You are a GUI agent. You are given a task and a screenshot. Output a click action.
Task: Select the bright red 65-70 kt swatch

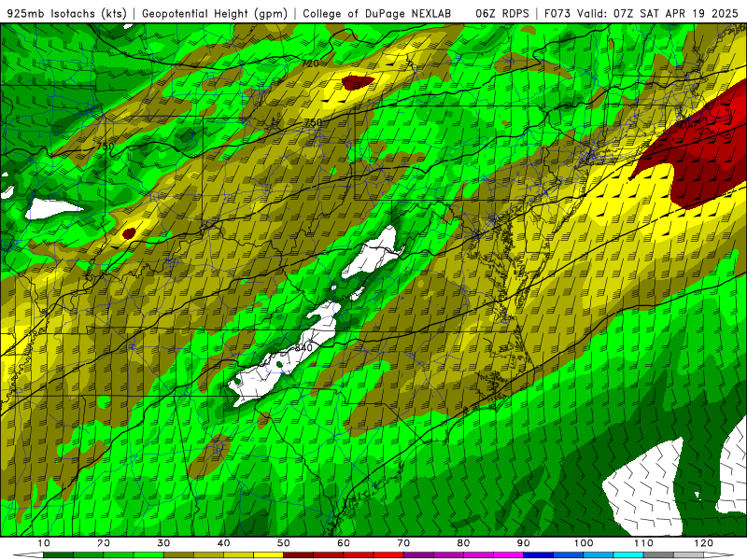(388, 555)
